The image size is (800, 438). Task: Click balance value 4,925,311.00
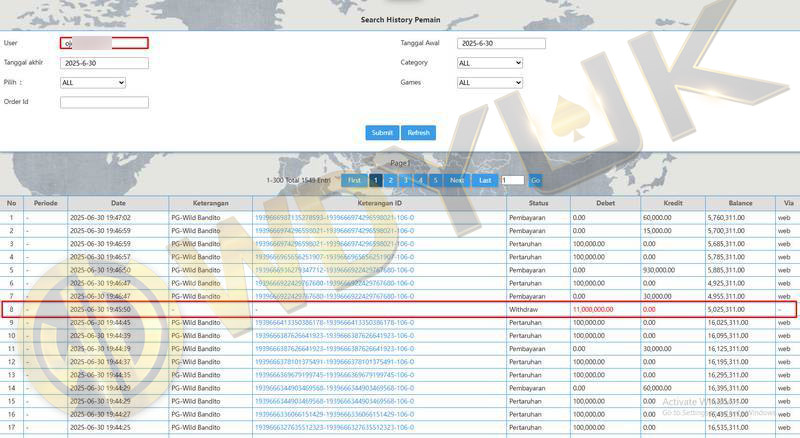click(726, 283)
